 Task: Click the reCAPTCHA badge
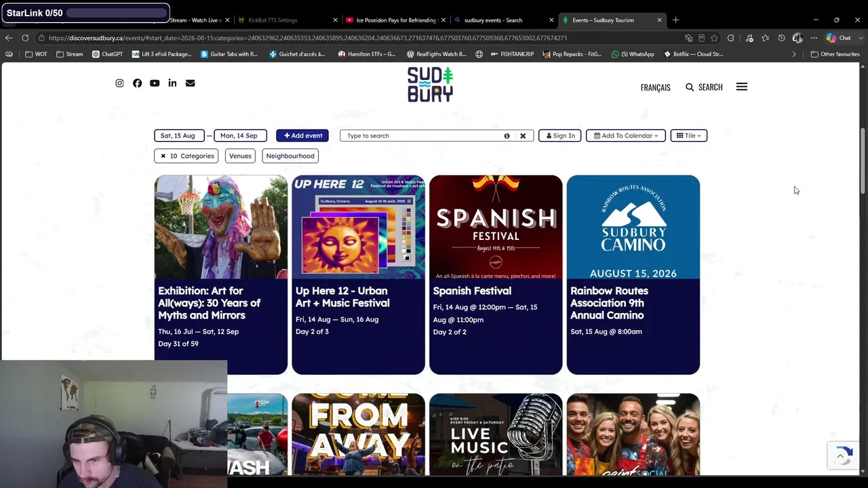coord(843,455)
